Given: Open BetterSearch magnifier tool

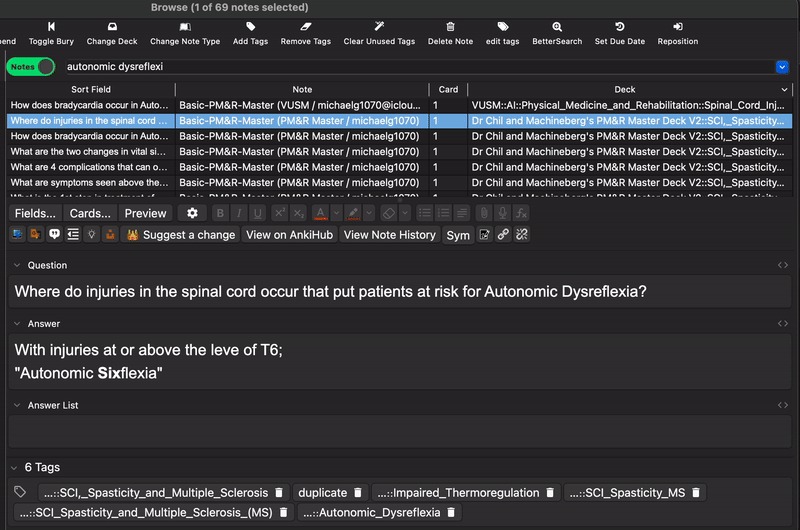Looking at the screenshot, I should (556, 27).
